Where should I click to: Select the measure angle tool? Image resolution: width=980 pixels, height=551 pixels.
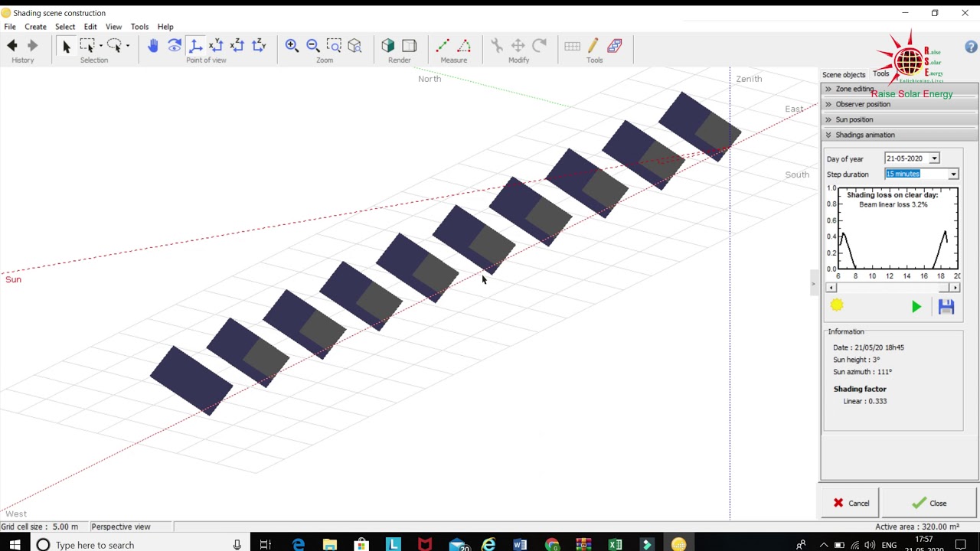click(x=464, y=46)
